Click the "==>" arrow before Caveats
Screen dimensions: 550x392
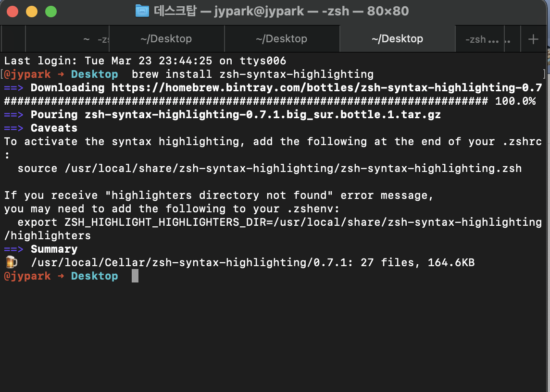point(13,128)
